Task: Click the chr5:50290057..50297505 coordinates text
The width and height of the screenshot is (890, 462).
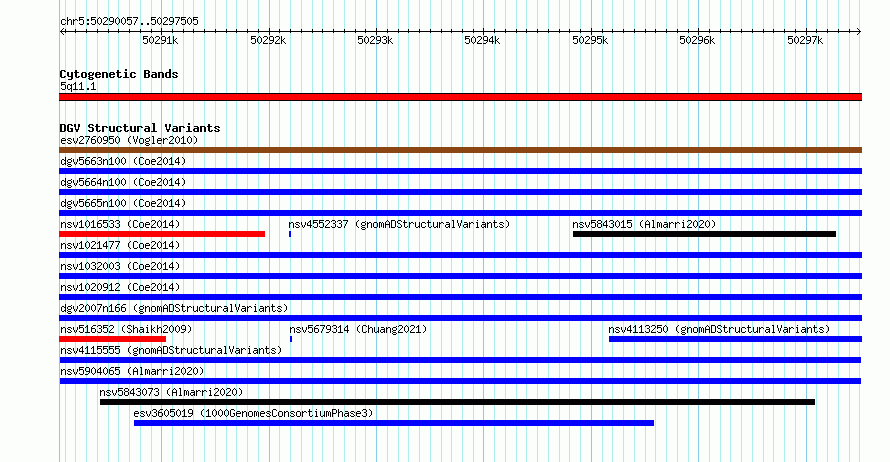Action: 129,21
